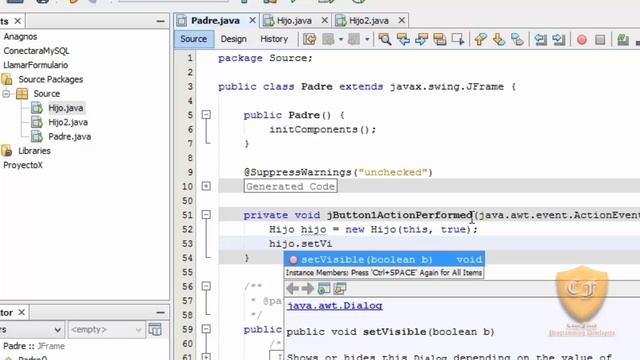Click the Libraries folder icon
640x360 pixels.
[x=7, y=151]
